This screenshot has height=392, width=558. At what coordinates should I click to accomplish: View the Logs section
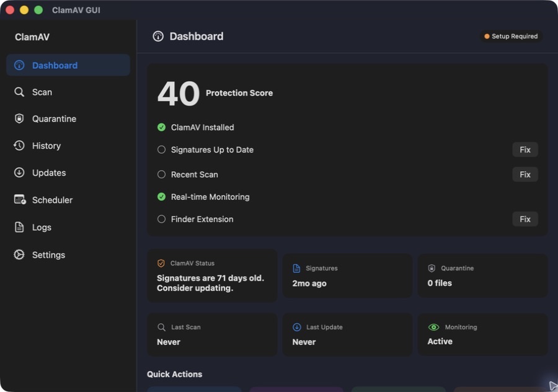pos(68,227)
